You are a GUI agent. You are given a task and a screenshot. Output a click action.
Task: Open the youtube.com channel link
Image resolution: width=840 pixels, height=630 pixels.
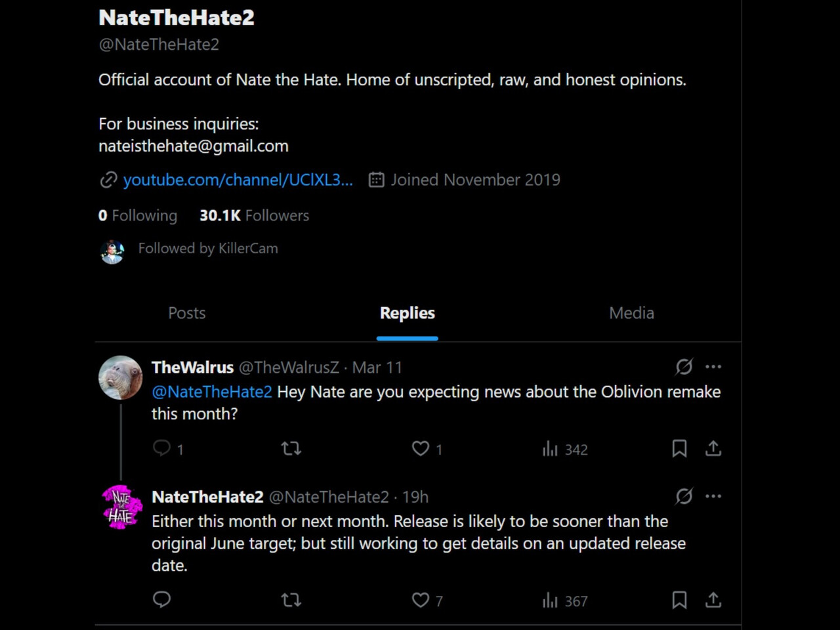pyautogui.click(x=238, y=180)
